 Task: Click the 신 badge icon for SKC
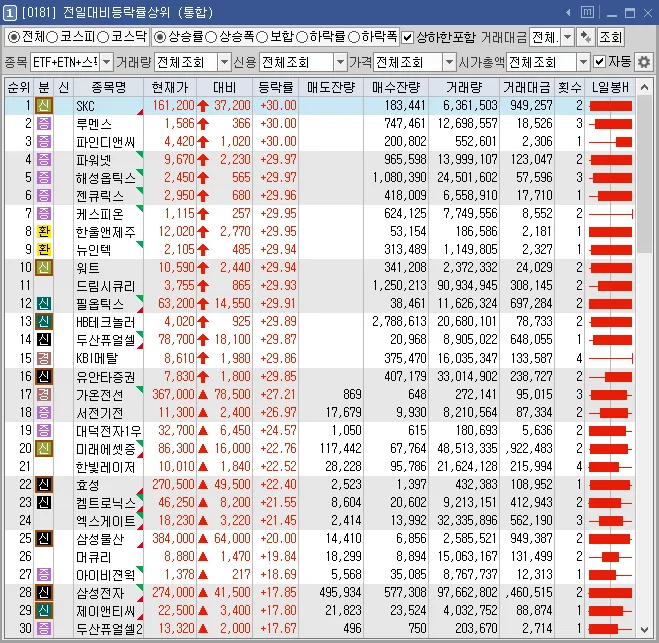click(44, 105)
